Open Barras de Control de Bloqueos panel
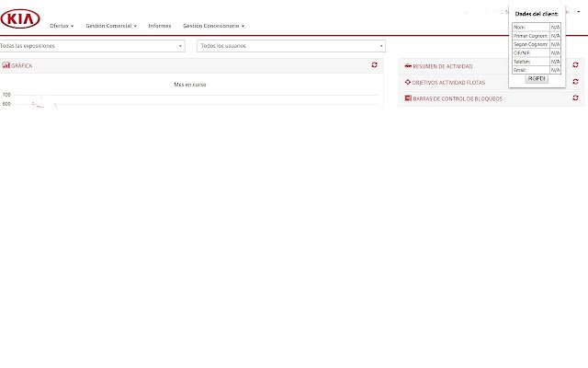This screenshot has width=588, height=368. click(458, 98)
